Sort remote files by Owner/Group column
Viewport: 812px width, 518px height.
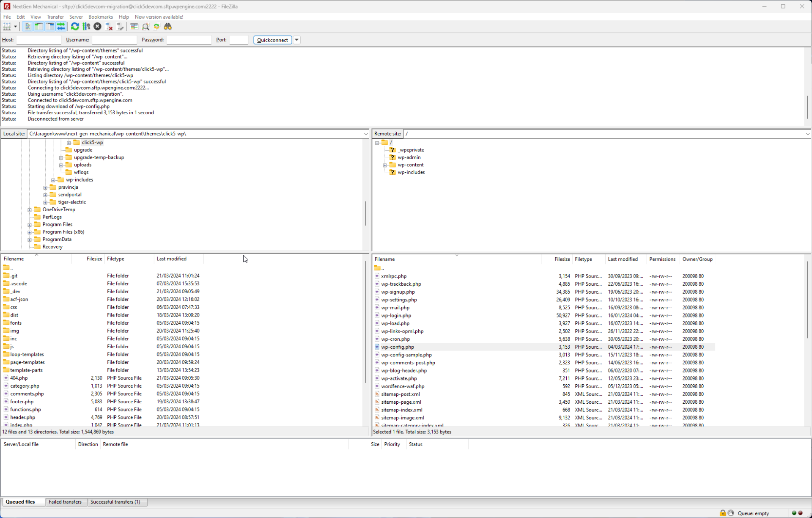click(697, 259)
